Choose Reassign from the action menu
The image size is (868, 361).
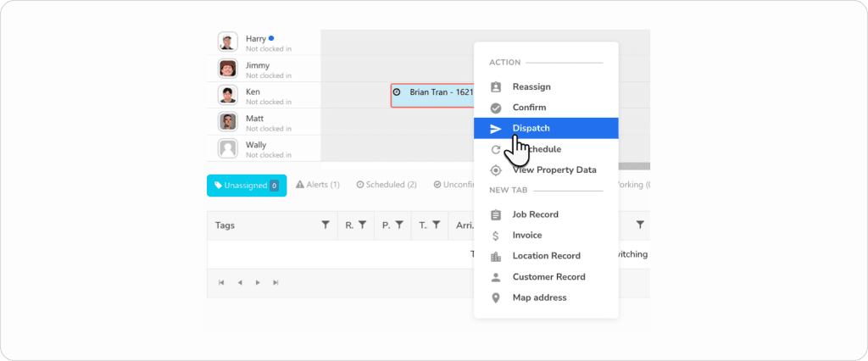click(x=546, y=87)
